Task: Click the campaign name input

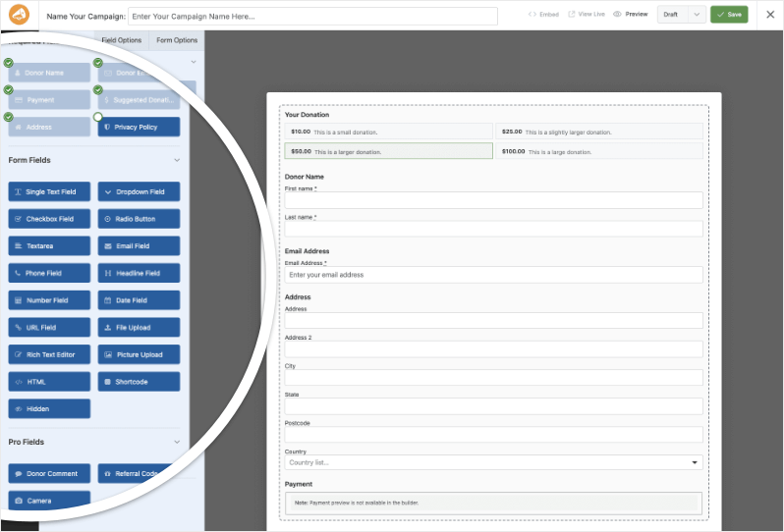Action: (313, 16)
